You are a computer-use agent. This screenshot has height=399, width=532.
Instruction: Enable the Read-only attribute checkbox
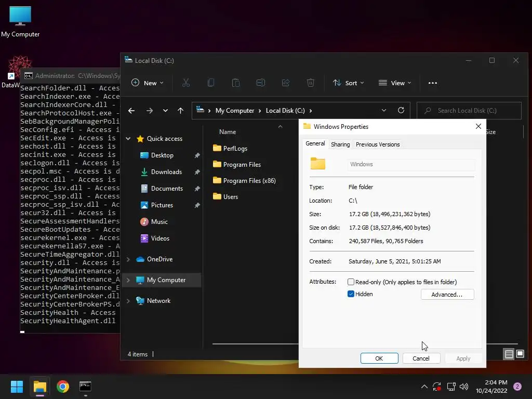[x=351, y=282]
